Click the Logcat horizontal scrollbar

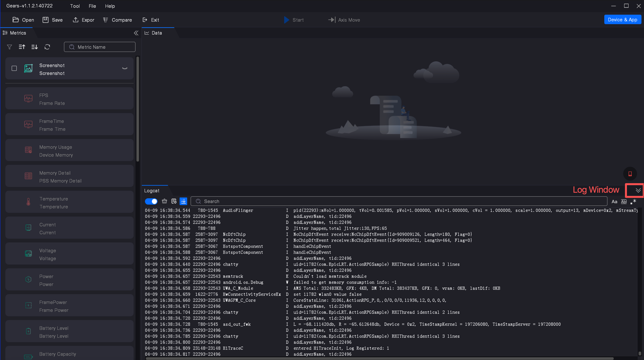(380, 359)
